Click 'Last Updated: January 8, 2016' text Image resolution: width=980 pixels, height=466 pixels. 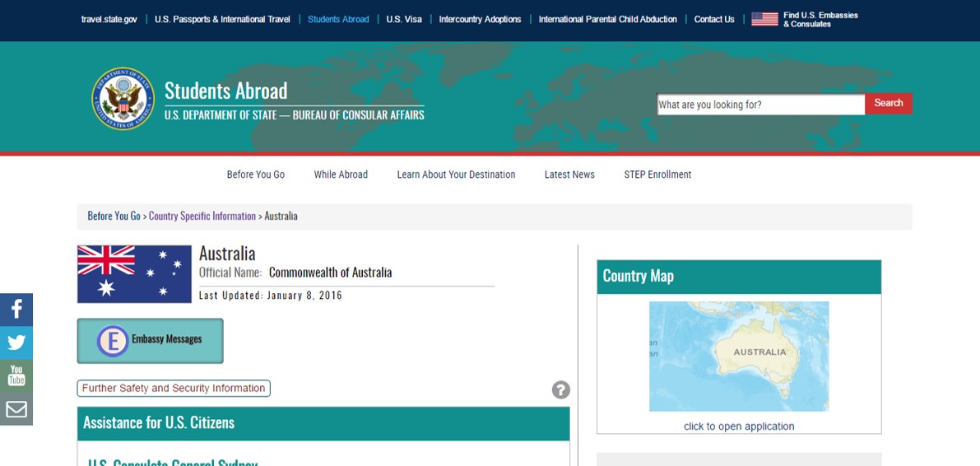pos(271,296)
